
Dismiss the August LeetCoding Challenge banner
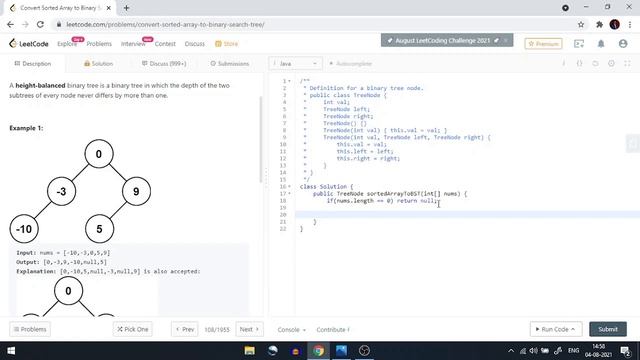(x=506, y=40)
